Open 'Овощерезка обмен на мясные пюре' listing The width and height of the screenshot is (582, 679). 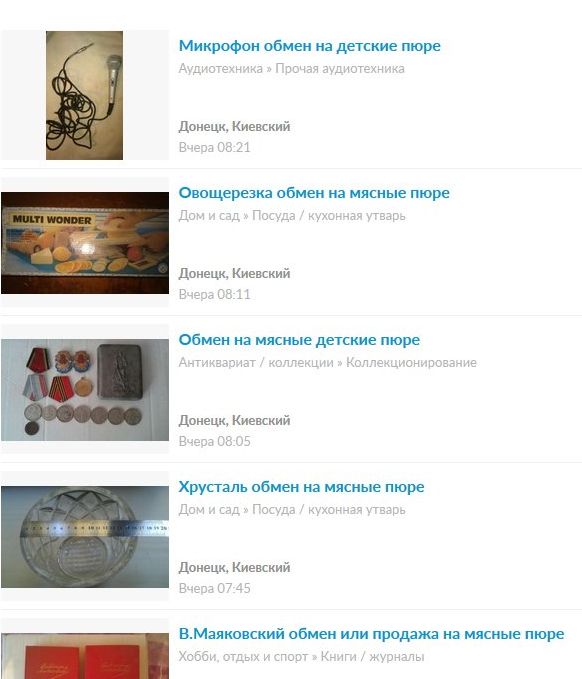(314, 193)
